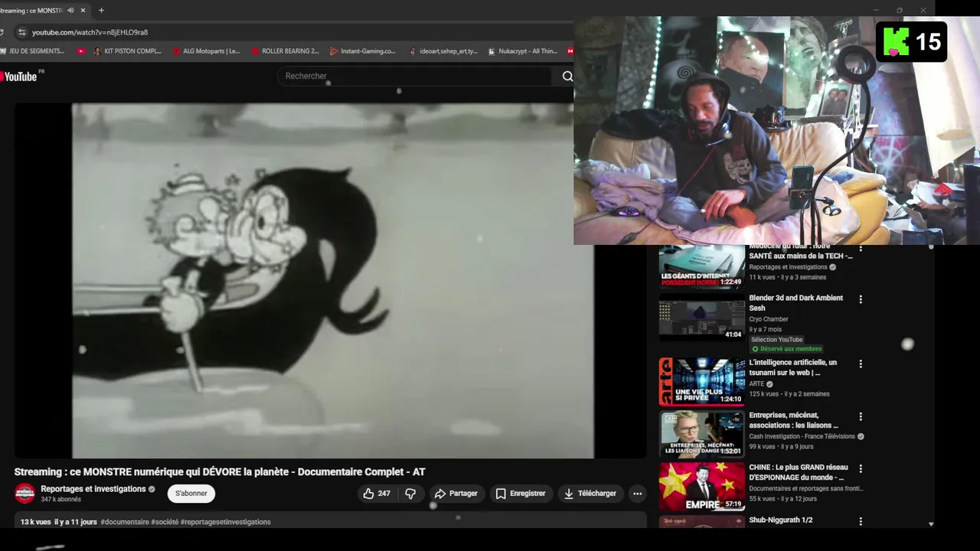Open the KIT PISTON COMPL bookmark
Screen dimensions: 980x551
(x=127, y=51)
